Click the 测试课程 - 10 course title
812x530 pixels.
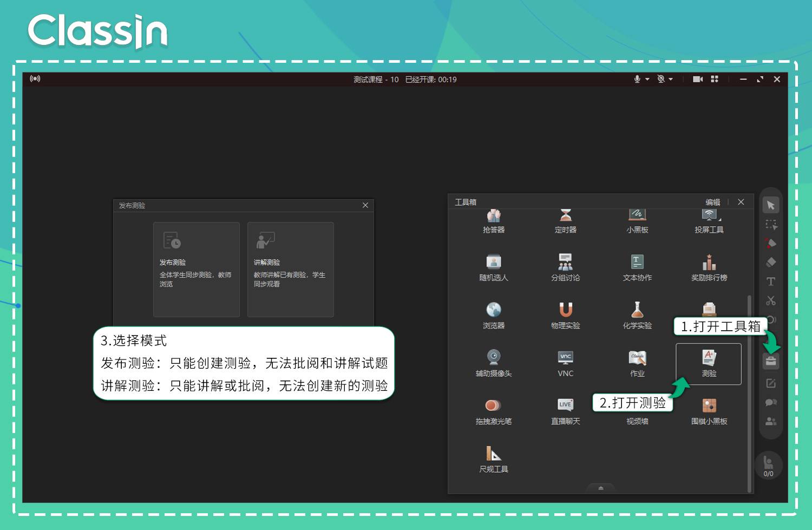pos(376,80)
